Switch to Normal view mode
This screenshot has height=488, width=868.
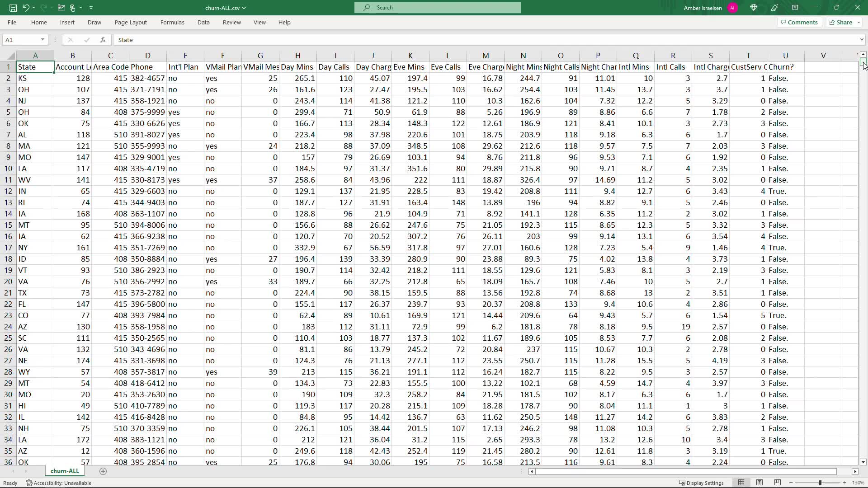(741, 483)
